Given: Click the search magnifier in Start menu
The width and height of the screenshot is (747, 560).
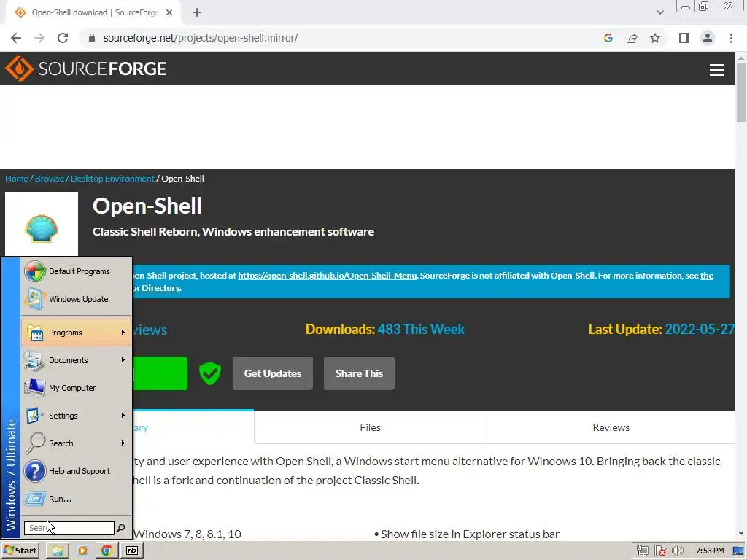Looking at the screenshot, I should tap(121, 528).
